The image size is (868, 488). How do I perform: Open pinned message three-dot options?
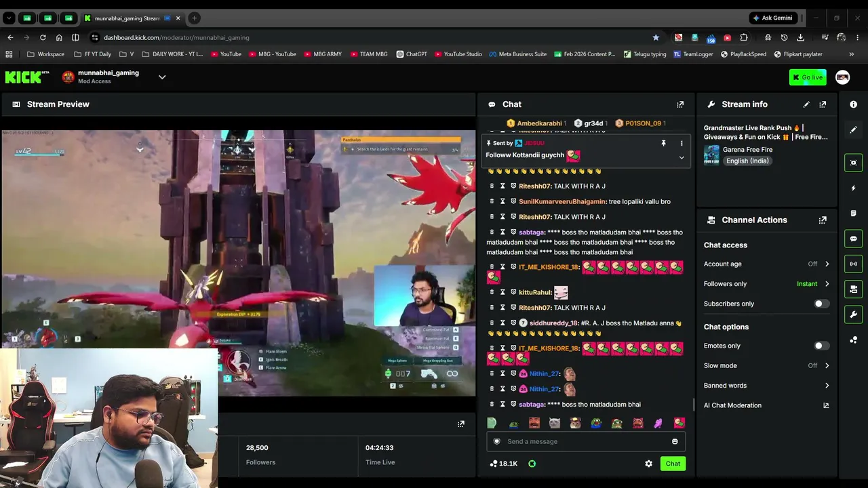pyautogui.click(x=682, y=143)
